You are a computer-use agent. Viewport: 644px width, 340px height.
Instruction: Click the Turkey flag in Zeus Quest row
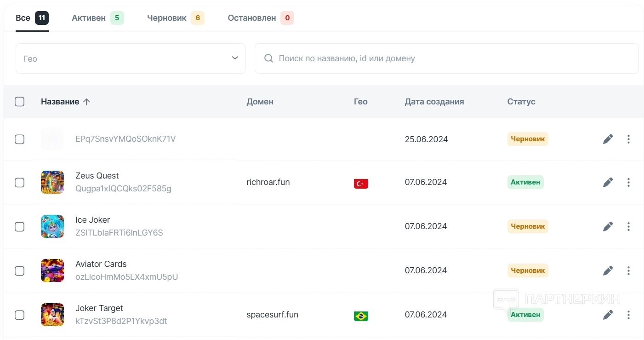pyautogui.click(x=361, y=184)
